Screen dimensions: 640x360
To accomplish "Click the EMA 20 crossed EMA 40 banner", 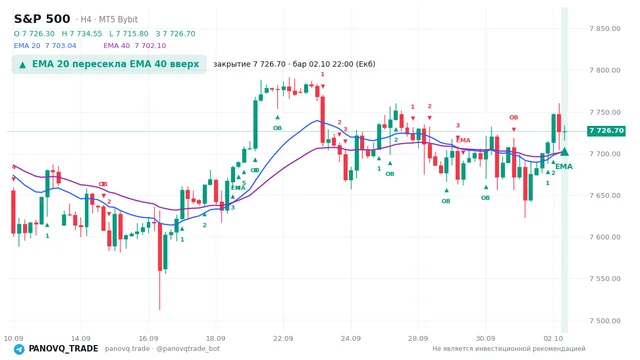I will pyautogui.click(x=109, y=64).
